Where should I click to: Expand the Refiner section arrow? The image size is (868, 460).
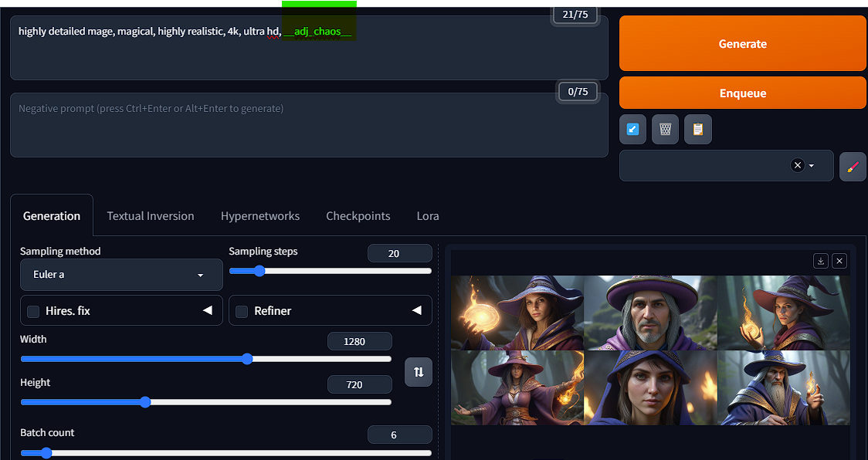coord(416,310)
